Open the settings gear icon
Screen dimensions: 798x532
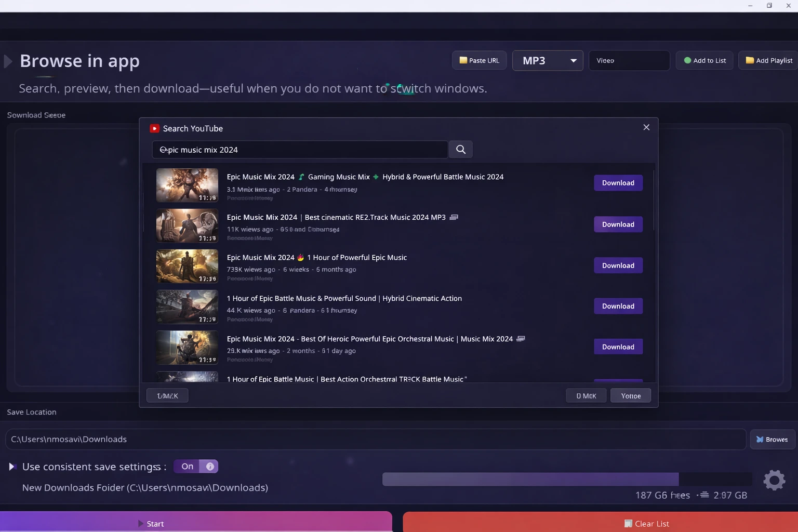coord(774,480)
